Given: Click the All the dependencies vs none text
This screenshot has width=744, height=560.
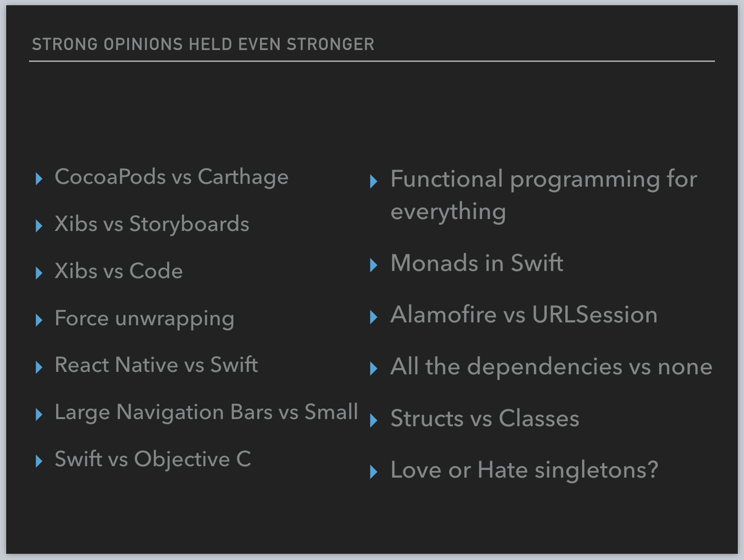Looking at the screenshot, I should pos(551,367).
